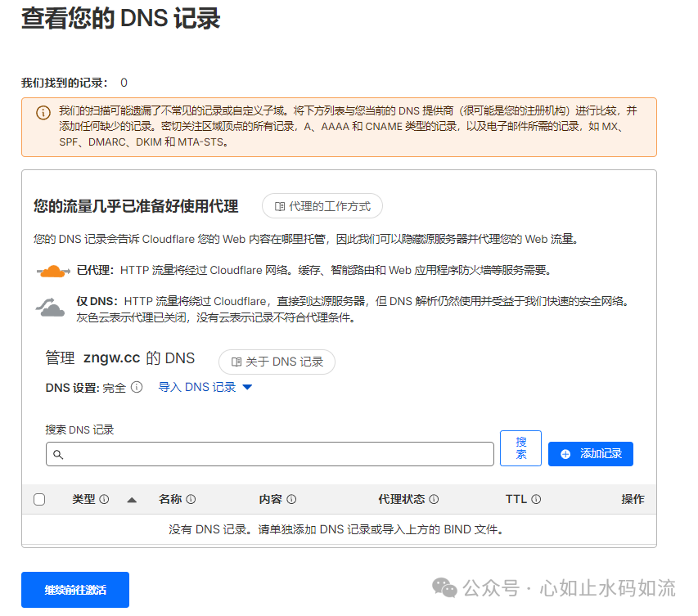
Task: Click the 内容 column header
Action: coord(271,499)
